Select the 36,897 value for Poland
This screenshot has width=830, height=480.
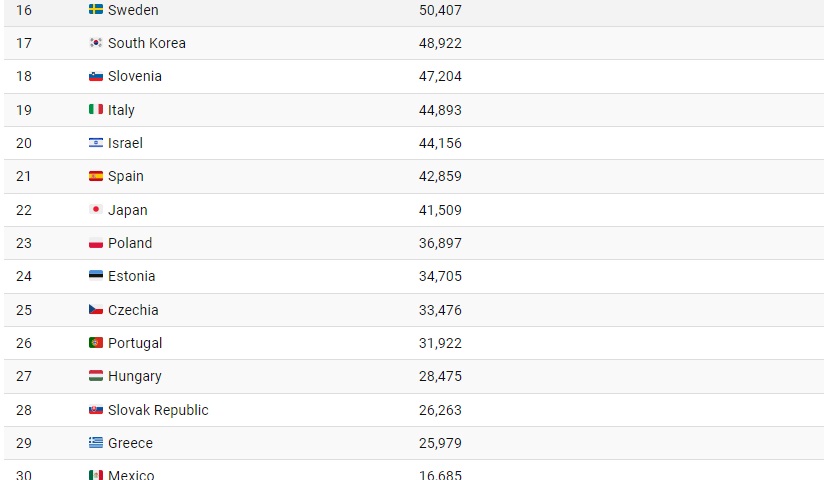point(440,243)
